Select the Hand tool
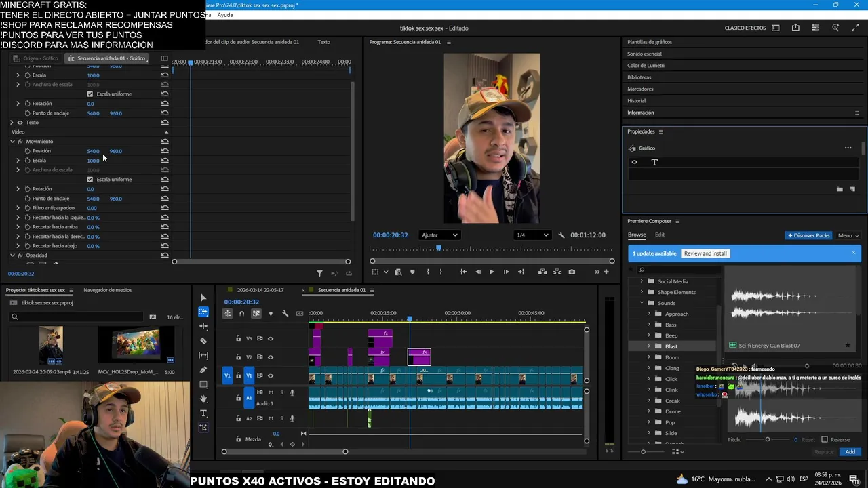 [203, 399]
